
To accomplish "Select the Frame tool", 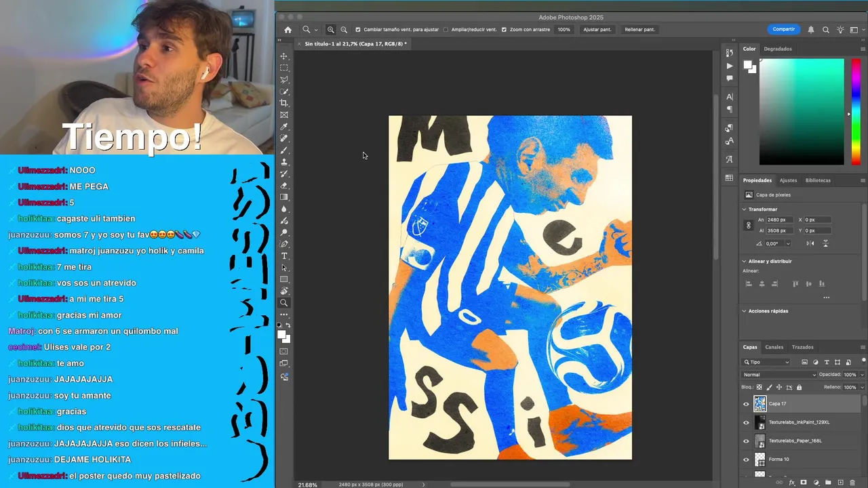I will pyautogui.click(x=284, y=115).
